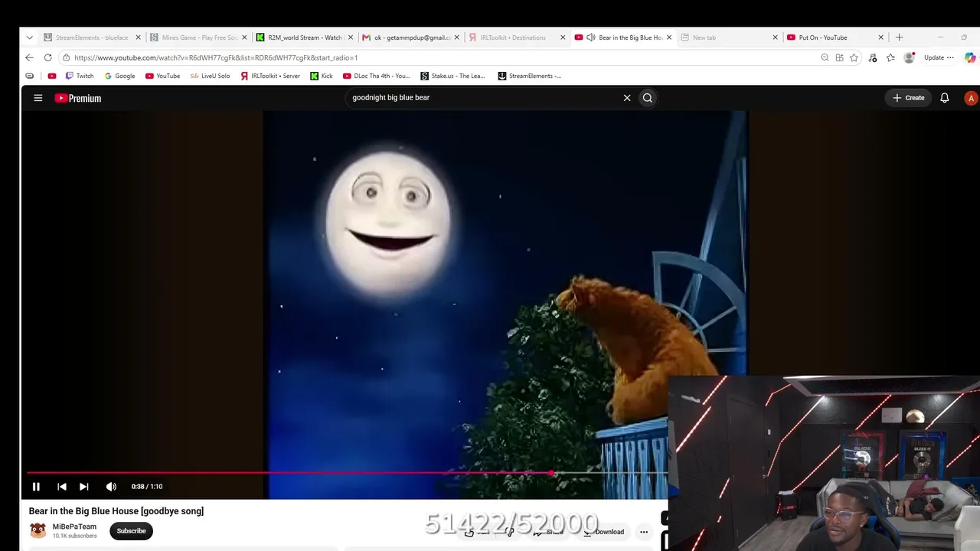Select the URL in the address bar
The height and width of the screenshot is (551, 980).
tap(216, 57)
